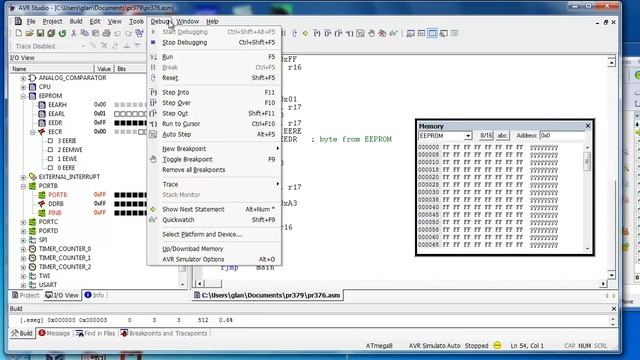Image resolution: width=640 pixels, height=360 pixels.
Task: Click the Find in Files tab
Action: pos(96,333)
